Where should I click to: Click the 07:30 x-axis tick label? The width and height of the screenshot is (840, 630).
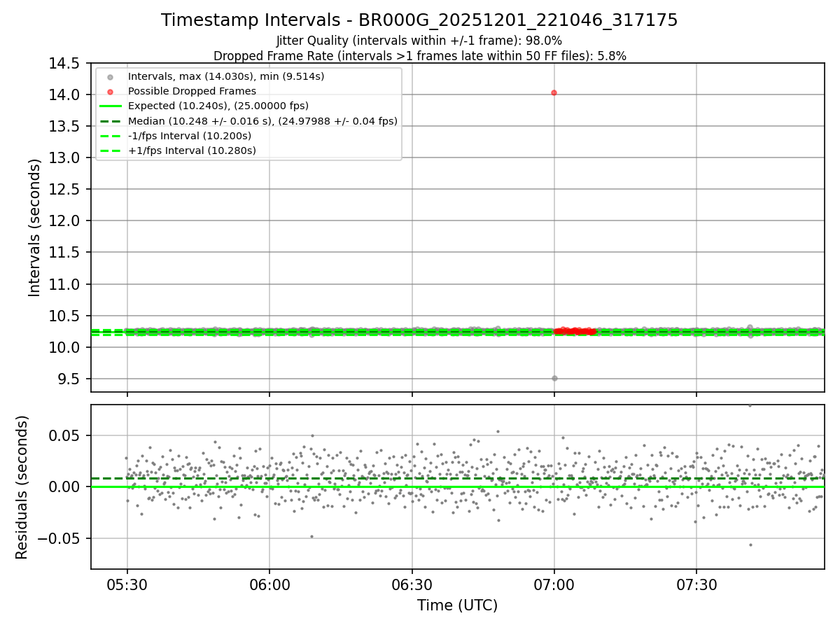coord(696,585)
